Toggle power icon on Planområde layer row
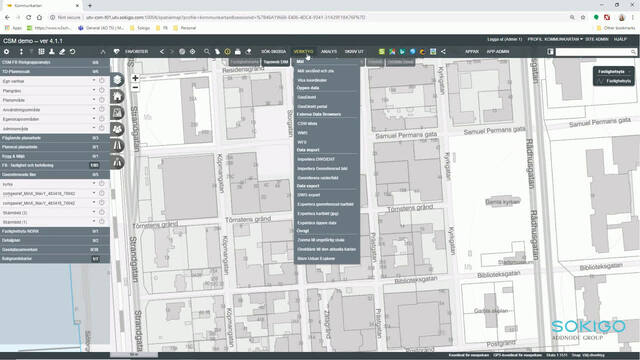Screen dimensions: 640x360 point(102,100)
